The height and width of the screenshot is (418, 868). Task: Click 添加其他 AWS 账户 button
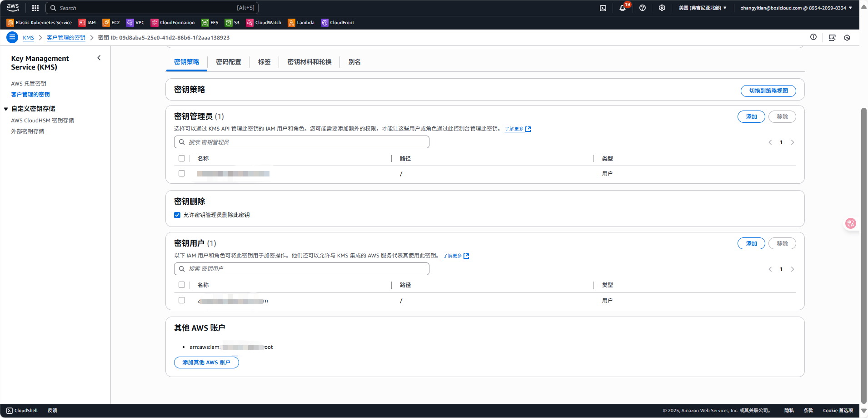206,363
